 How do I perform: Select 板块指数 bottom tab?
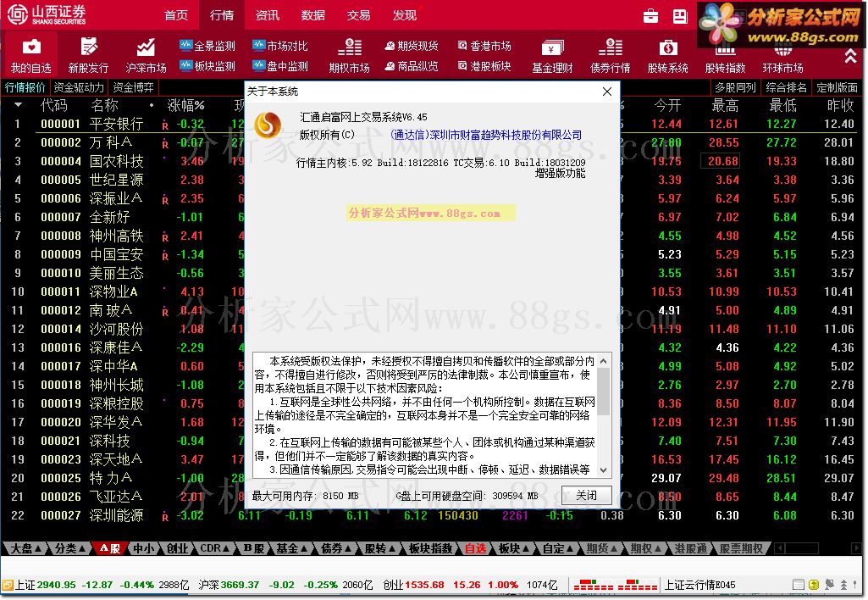[x=430, y=548]
